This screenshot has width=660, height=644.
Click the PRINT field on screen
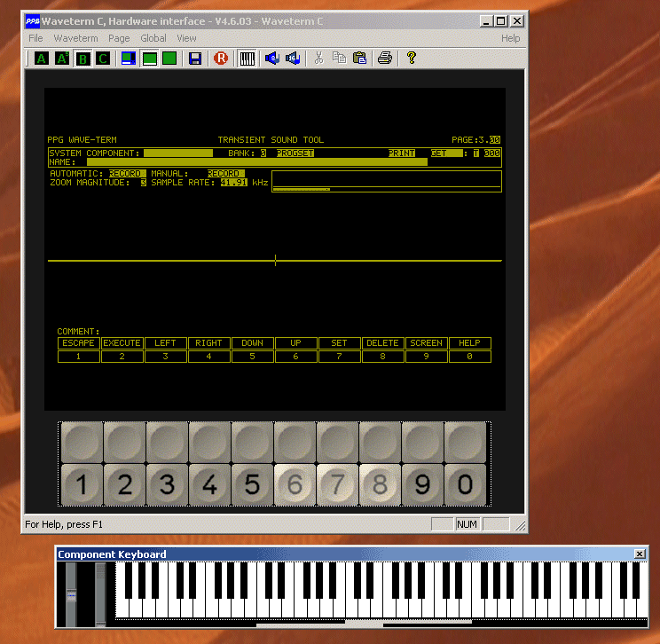402,153
